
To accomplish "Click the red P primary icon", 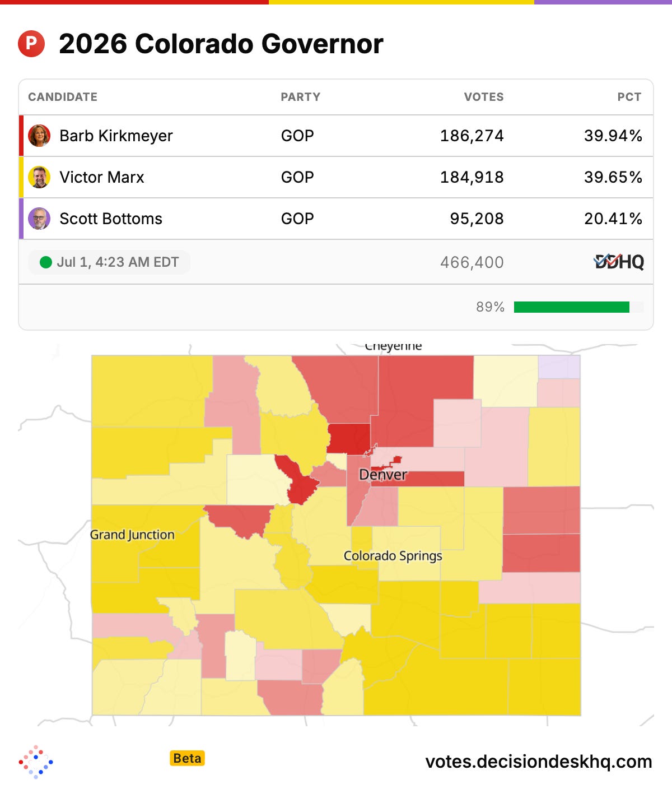I will click(x=31, y=44).
